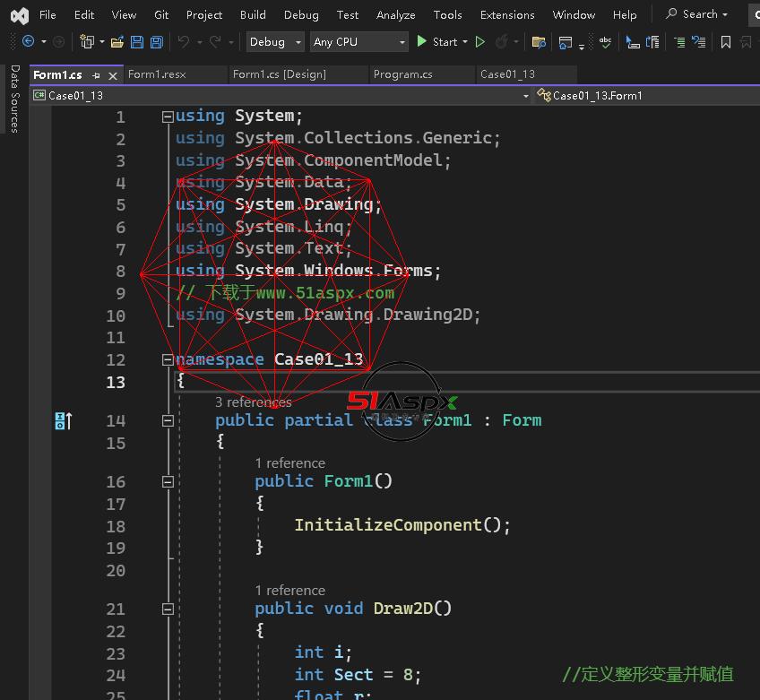
Task: Open the Test menu
Action: click(x=348, y=15)
